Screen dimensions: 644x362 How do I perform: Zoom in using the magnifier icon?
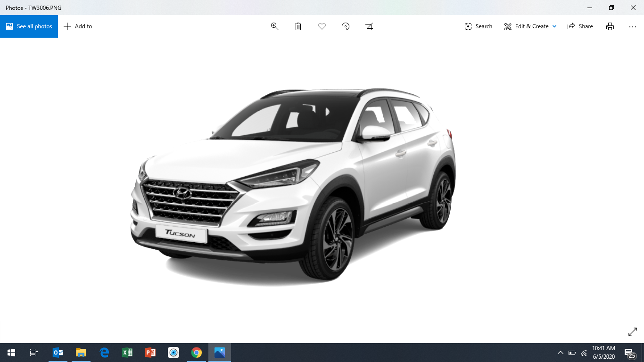pyautogui.click(x=275, y=26)
